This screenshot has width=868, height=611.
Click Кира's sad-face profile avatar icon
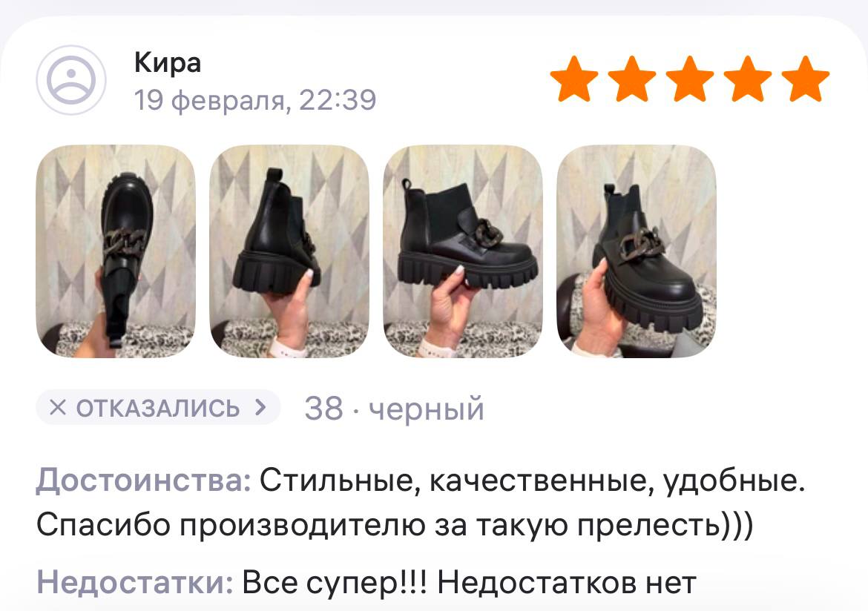pos(71,80)
